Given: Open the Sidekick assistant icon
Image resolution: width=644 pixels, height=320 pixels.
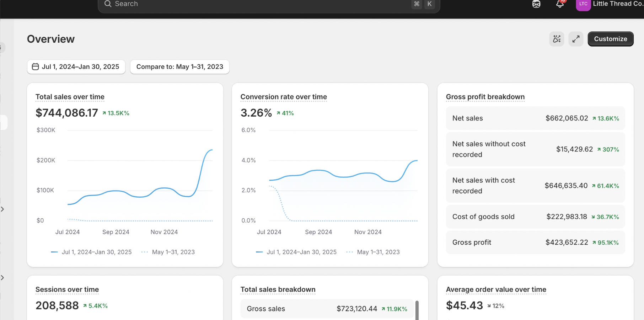Looking at the screenshot, I should (x=536, y=4).
